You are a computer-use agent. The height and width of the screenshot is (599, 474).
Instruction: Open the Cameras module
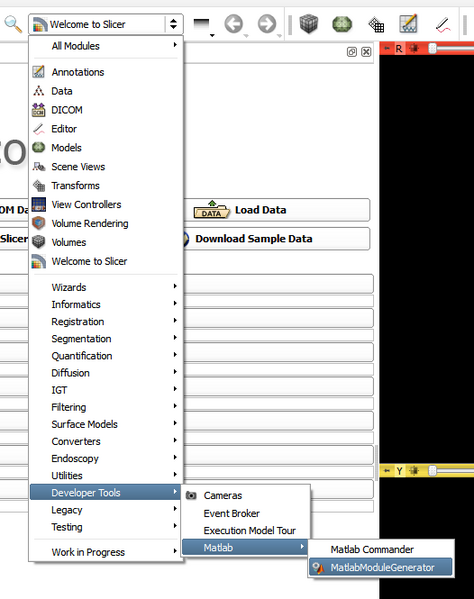(246, 495)
